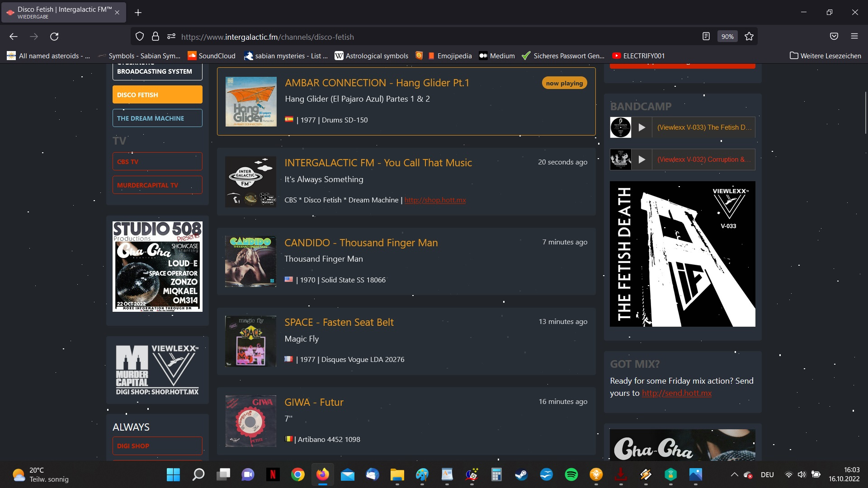Open Firefox hamburger application menu
The height and width of the screenshot is (488, 868).
[854, 37]
